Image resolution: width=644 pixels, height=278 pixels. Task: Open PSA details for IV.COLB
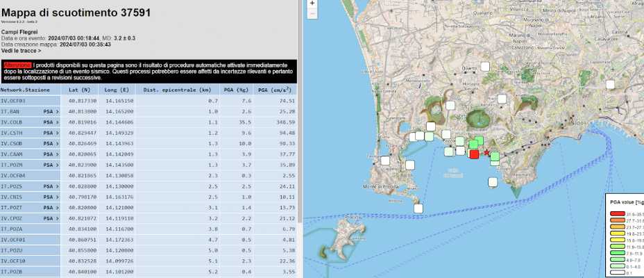51,122
